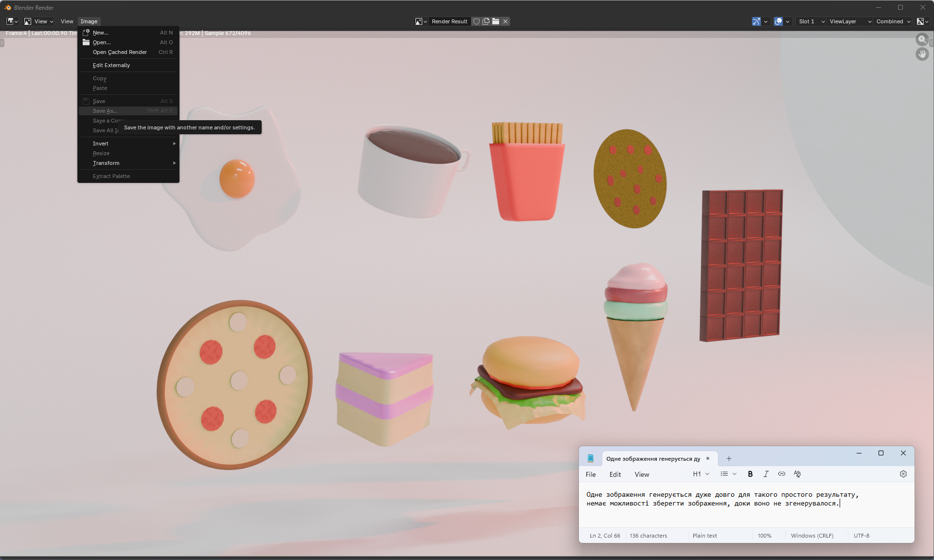The width and height of the screenshot is (934, 560).
Task: Click the new image copy icon
Action: pos(485,21)
